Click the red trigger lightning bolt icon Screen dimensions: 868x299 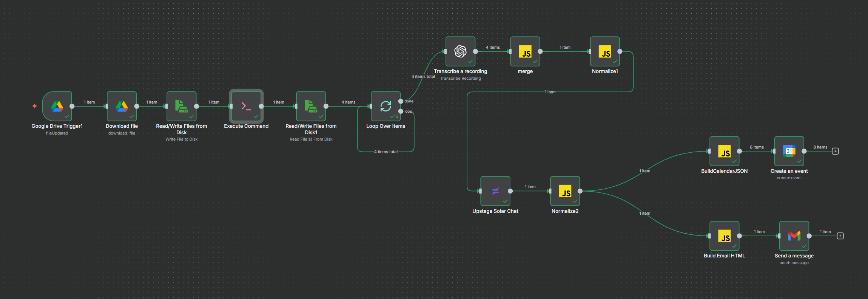point(35,106)
